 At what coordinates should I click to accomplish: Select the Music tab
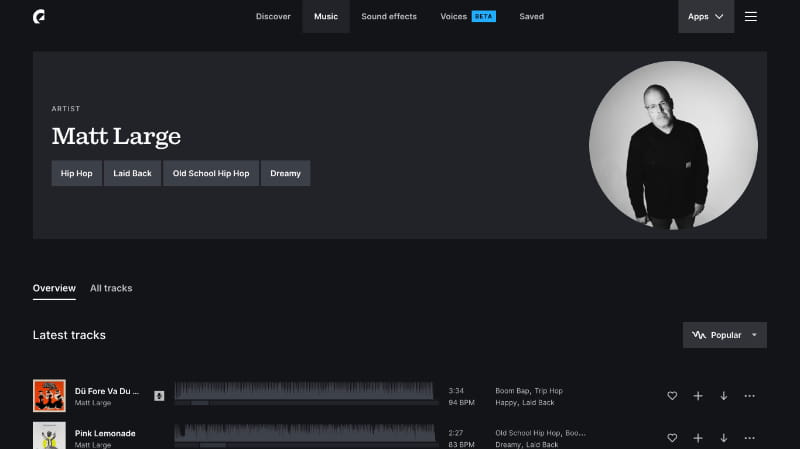pyautogui.click(x=326, y=16)
